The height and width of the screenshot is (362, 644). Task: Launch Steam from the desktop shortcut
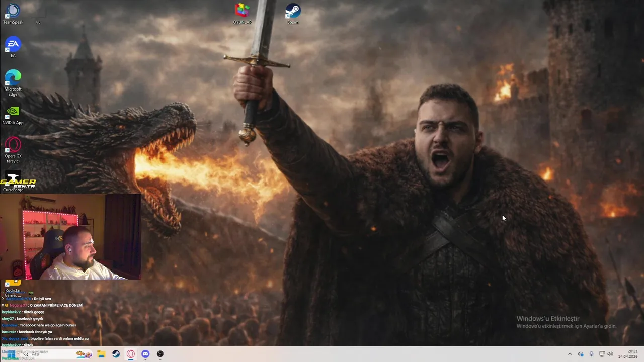coord(293,14)
